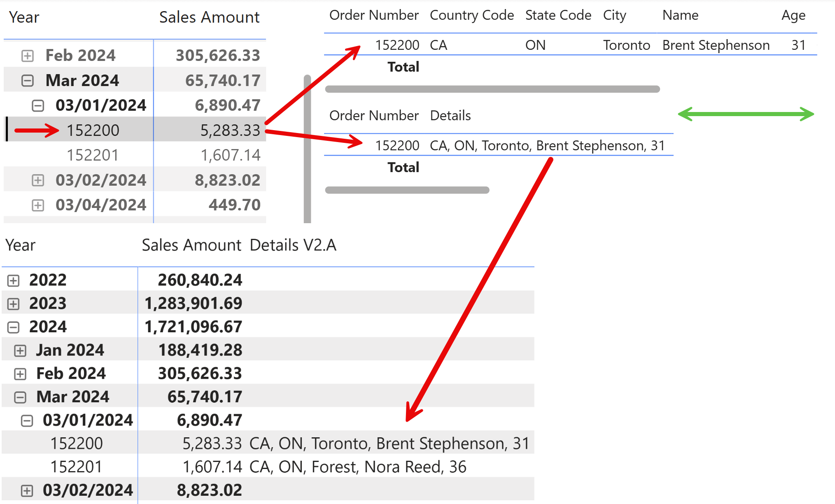Expand 03/04/2024 in the top matrix

tap(38, 205)
